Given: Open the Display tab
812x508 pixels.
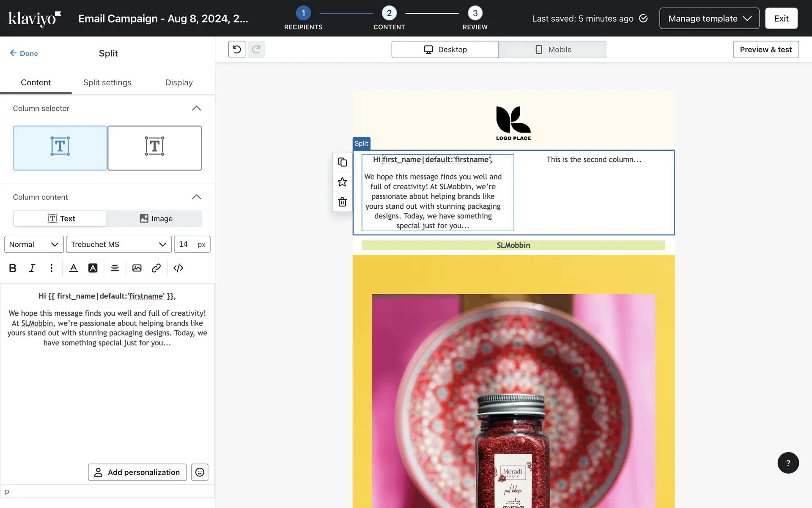Looking at the screenshot, I should point(178,83).
